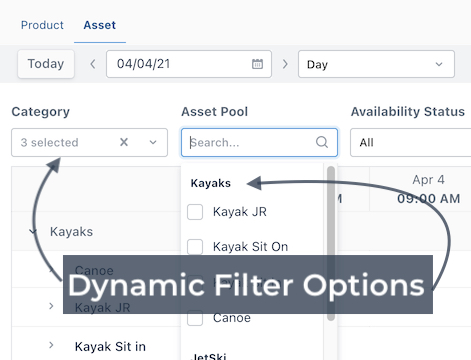
Task: Check the Canoe checkbox in dropdown
Action: (195, 318)
